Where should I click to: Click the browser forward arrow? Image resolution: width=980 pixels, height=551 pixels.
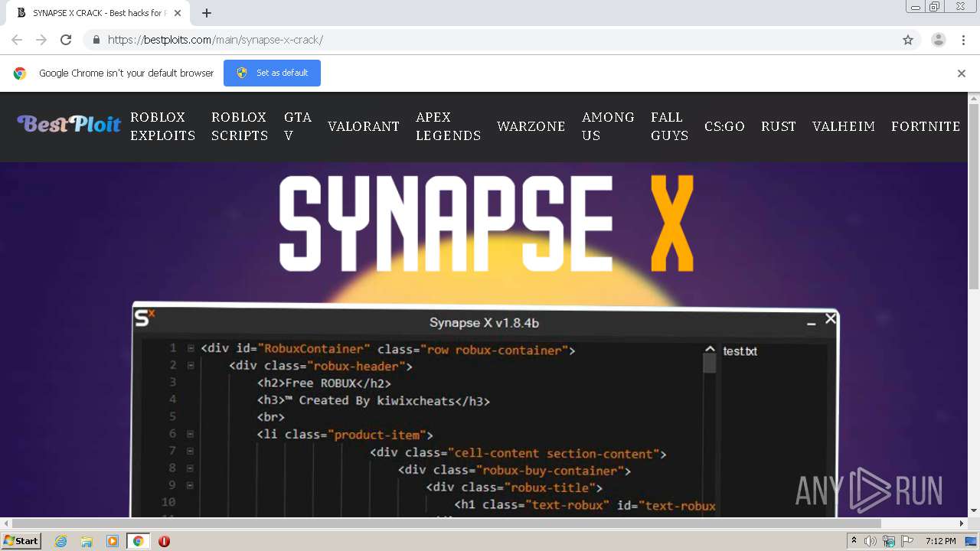click(x=41, y=40)
